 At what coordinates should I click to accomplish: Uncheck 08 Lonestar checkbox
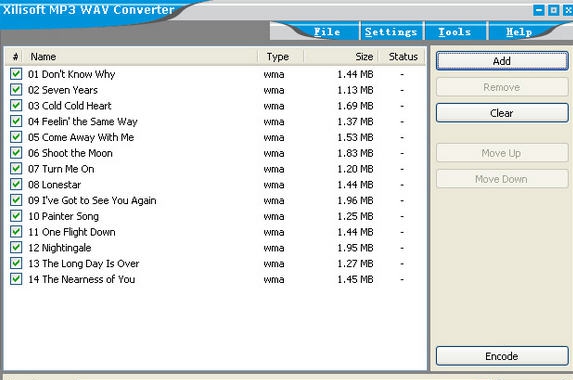click(16, 184)
